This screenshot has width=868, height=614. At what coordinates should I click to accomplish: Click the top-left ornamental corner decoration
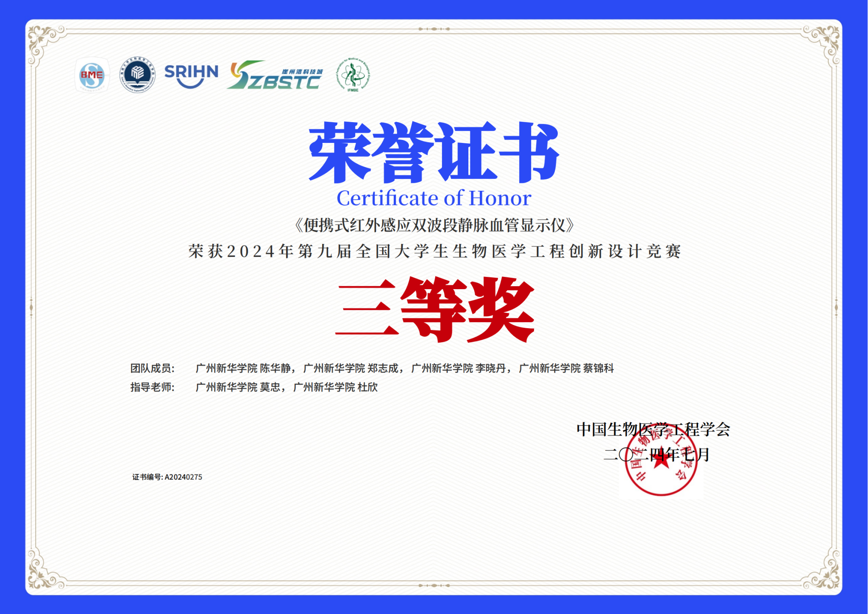[42, 41]
